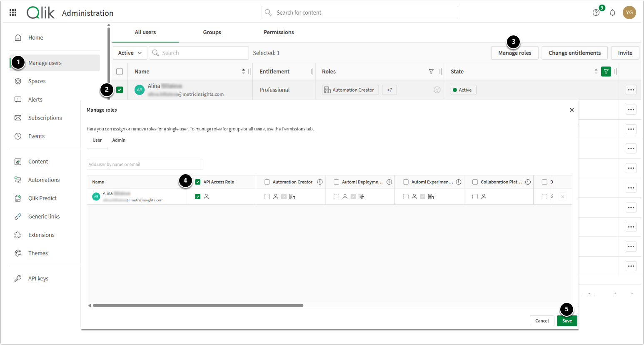Click the Generic links chain icon

[18, 217]
